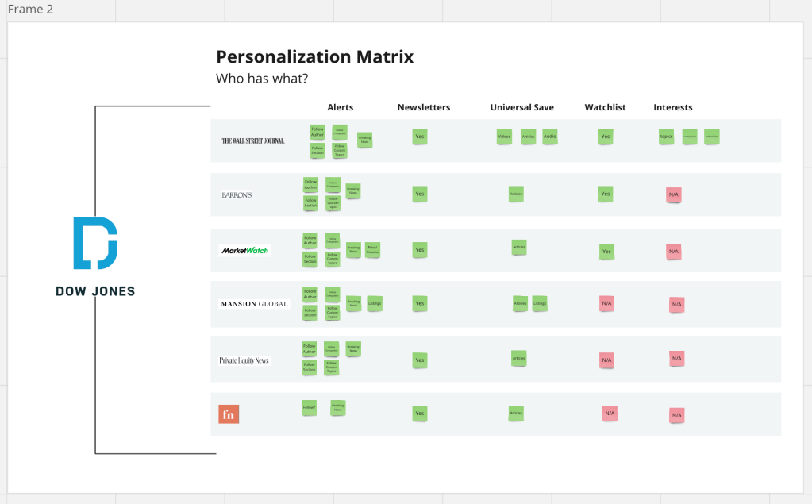The height and width of the screenshot is (504, 812).
Task: Click the orange fn logo
Action: (x=229, y=414)
